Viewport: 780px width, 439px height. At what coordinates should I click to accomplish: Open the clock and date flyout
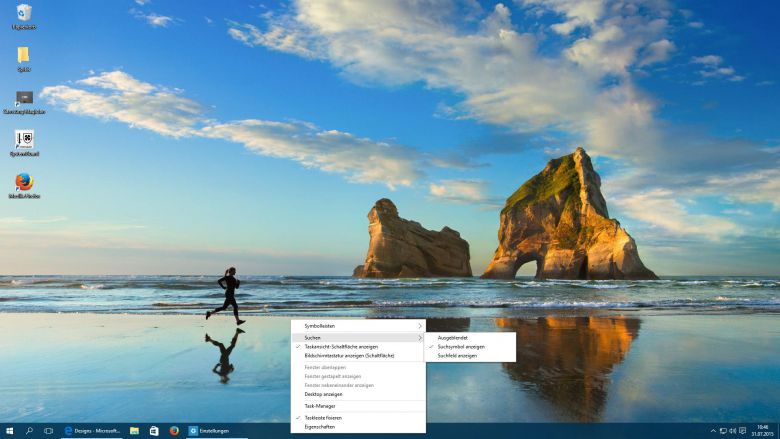point(762,431)
